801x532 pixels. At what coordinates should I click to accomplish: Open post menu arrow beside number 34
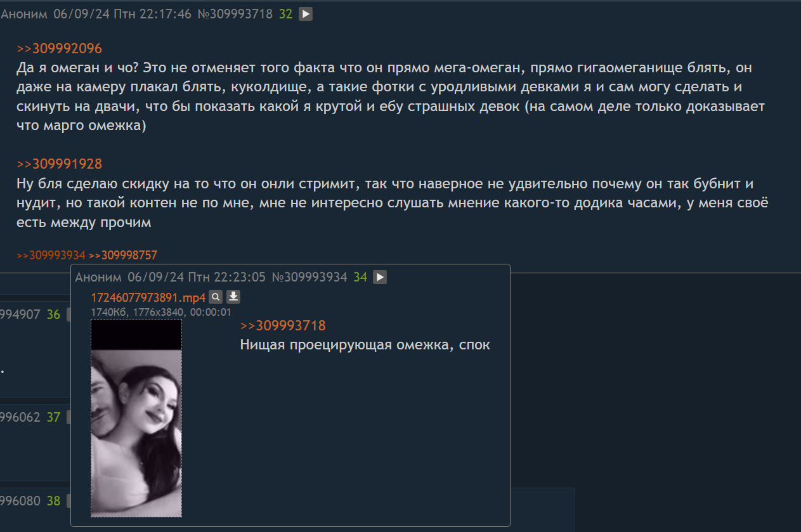pyautogui.click(x=380, y=277)
